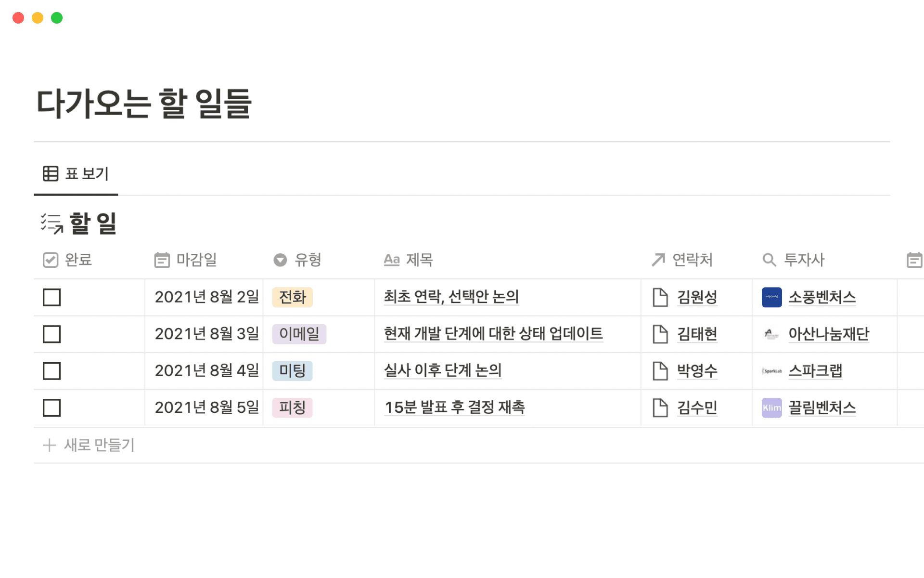Click the 스파크랩 SparkLab logo icon
924x578 pixels.
tap(771, 371)
